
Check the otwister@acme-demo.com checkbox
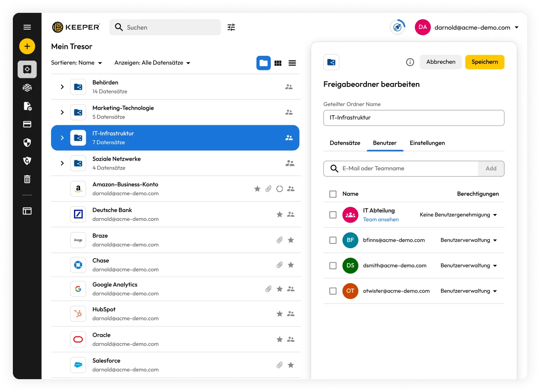[x=333, y=291]
